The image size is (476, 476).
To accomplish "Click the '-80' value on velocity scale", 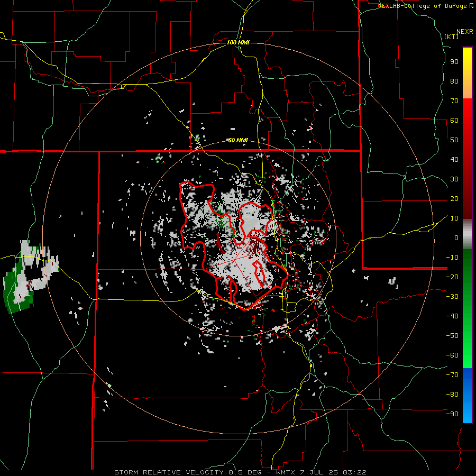I will (452, 395).
